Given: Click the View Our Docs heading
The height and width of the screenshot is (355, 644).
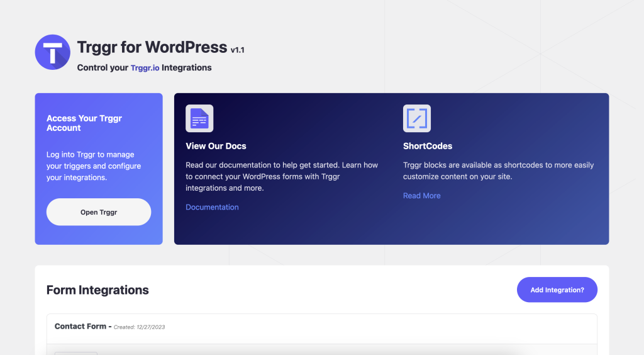Looking at the screenshot, I should [x=216, y=146].
